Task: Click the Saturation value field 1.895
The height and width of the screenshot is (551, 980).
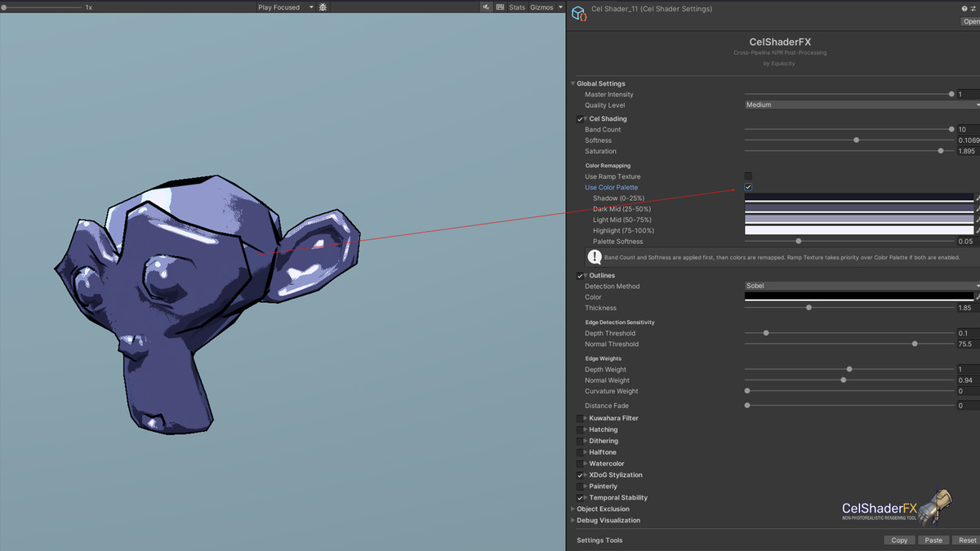Action: click(x=969, y=151)
